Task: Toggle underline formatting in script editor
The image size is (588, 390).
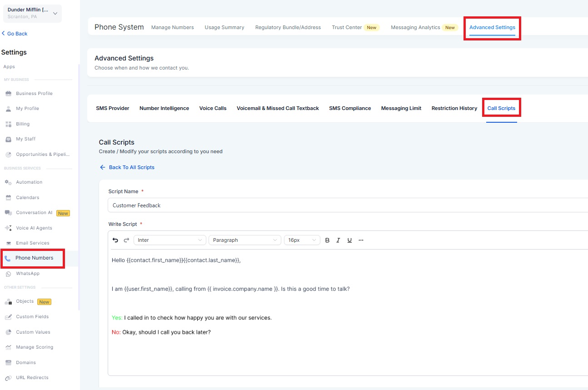Action: click(349, 240)
